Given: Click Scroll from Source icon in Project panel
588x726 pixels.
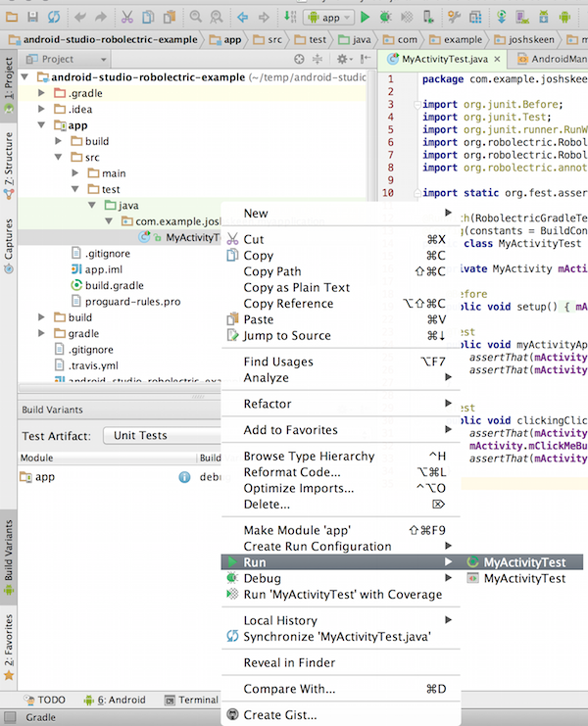Looking at the screenshot, I should point(300,59).
